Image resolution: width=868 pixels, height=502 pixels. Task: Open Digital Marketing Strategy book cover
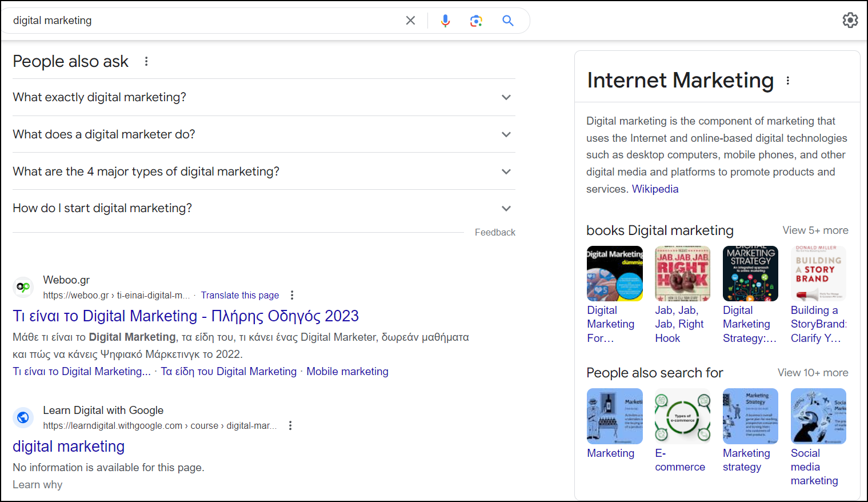pos(750,273)
